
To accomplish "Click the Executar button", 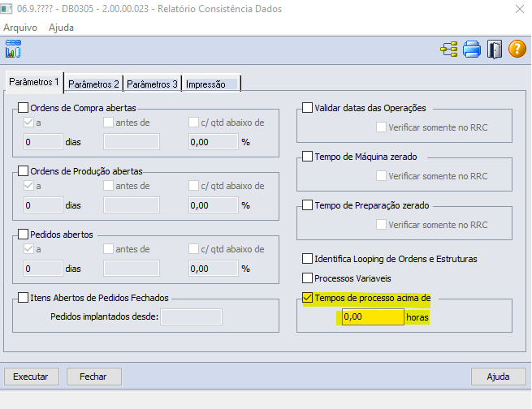I will [32, 377].
